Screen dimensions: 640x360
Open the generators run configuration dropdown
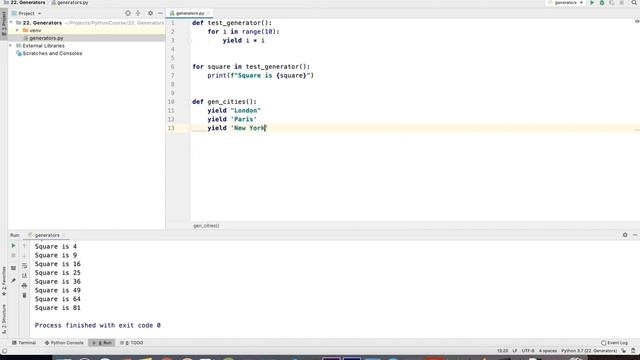tap(566, 3)
